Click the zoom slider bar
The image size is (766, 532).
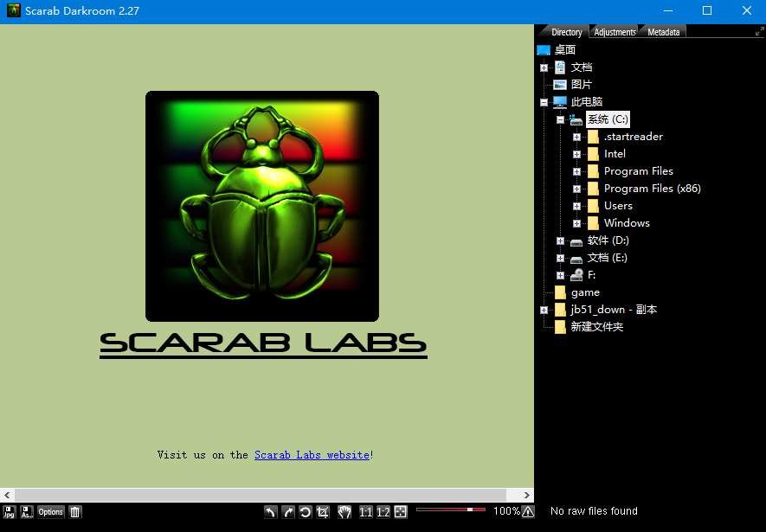click(451, 510)
